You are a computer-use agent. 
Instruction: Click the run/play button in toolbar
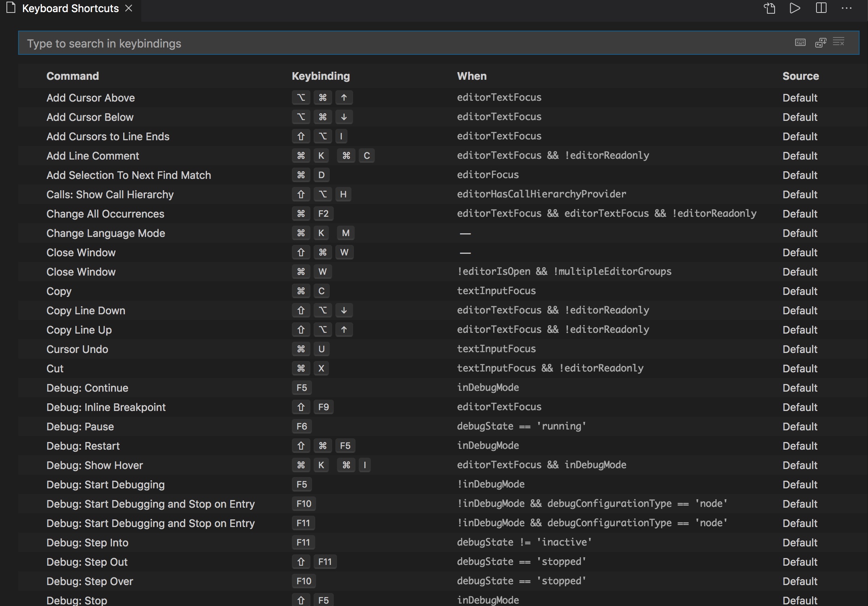796,8
